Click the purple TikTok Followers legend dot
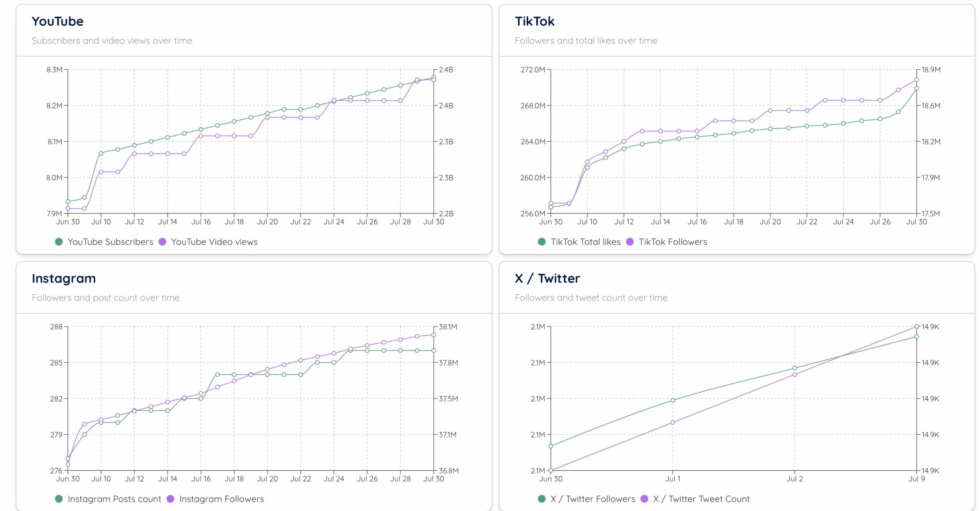The height and width of the screenshot is (511, 980). pos(630,242)
